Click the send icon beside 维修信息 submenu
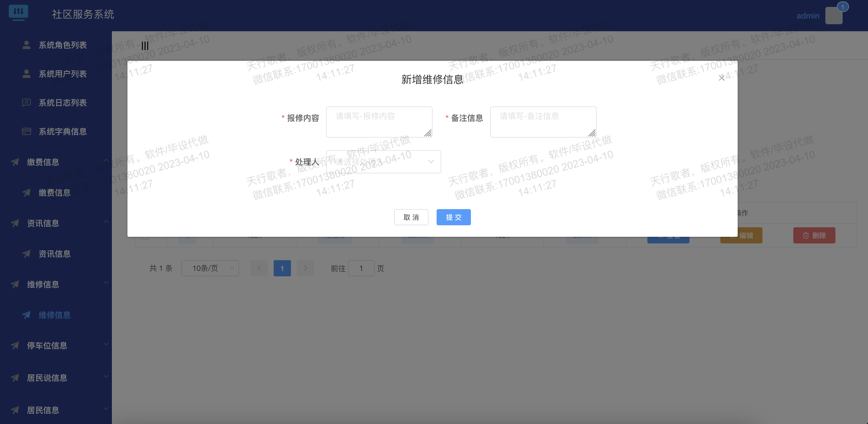868x424 pixels. 27,315
